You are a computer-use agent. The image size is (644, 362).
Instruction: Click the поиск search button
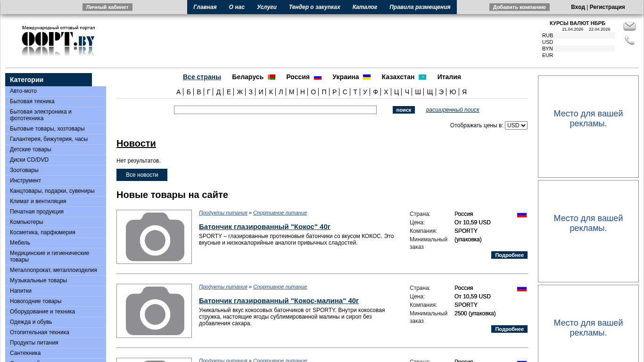point(404,110)
